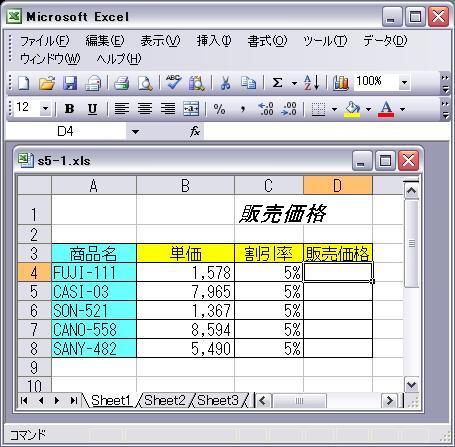Expand standard toolbar options chevron
The height and width of the screenshot is (447, 455).
[445, 83]
